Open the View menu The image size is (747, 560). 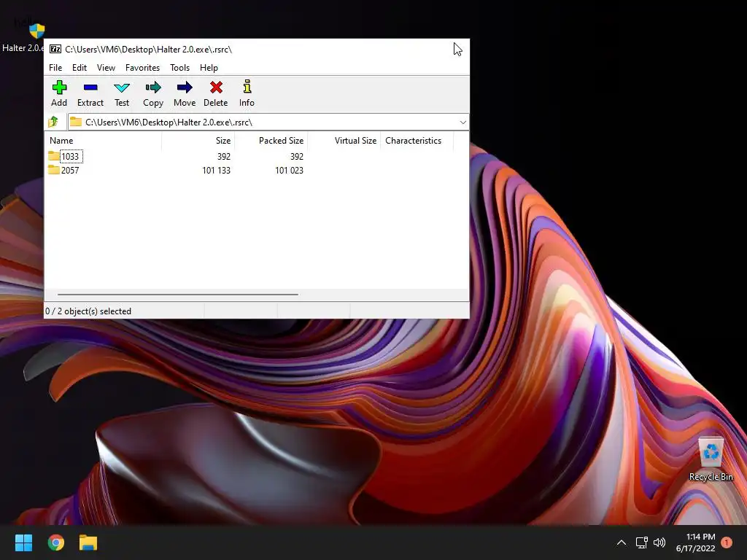pos(106,68)
